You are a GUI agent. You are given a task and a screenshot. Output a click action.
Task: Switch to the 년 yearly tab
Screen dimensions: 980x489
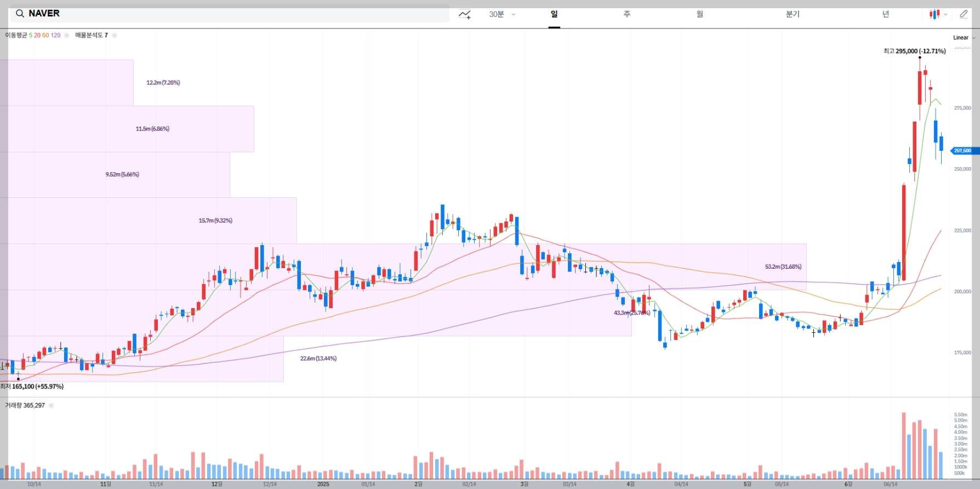pyautogui.click(x=886, y=14)
